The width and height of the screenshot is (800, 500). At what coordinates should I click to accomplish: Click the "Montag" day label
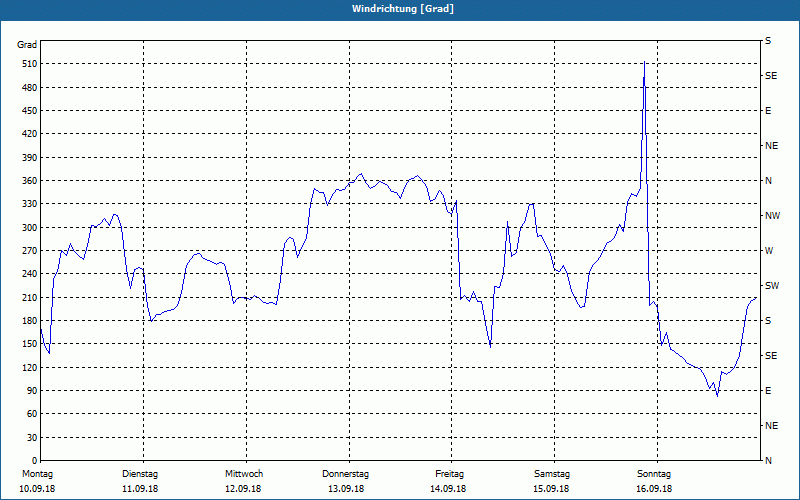click(37, 474)
